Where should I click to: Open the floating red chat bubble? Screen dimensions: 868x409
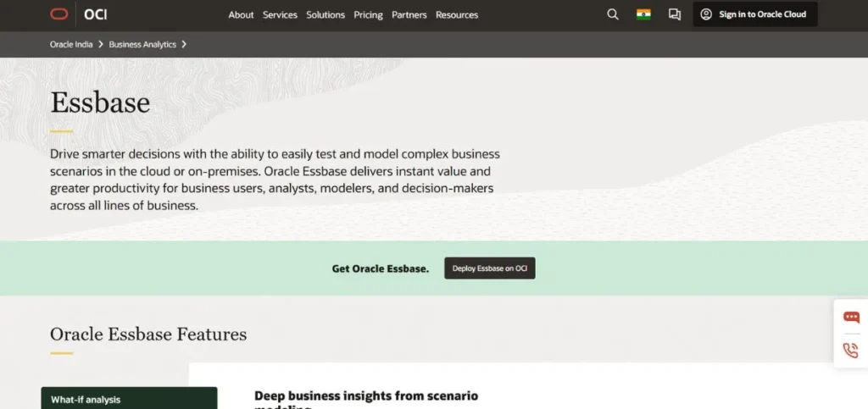tap(851, 318)
